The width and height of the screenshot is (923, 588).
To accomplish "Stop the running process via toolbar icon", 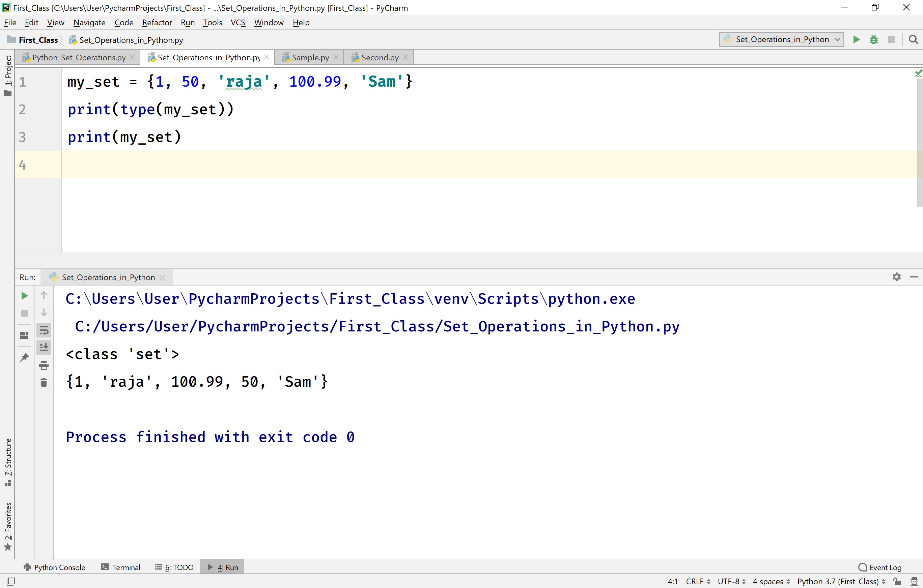I will (891, 39).
